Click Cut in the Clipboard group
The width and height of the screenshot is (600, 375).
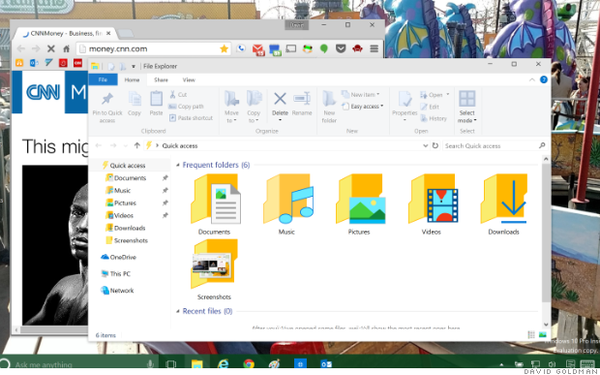[178, 95]
